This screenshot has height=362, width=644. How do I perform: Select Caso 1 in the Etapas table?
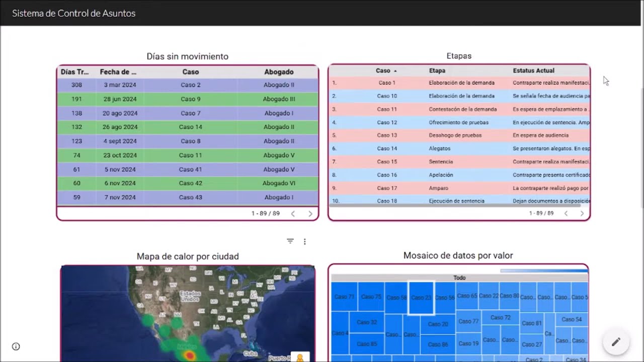click(387, 82)
